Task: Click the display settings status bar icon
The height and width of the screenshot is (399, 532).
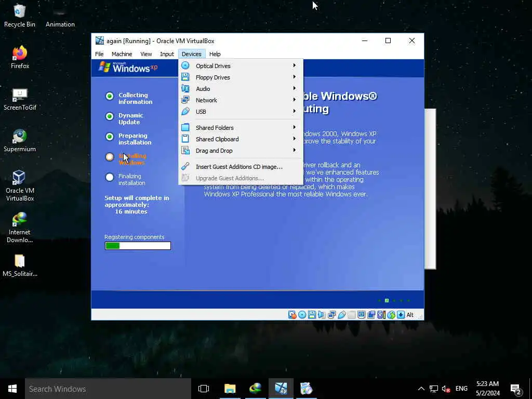Action: 362,315
